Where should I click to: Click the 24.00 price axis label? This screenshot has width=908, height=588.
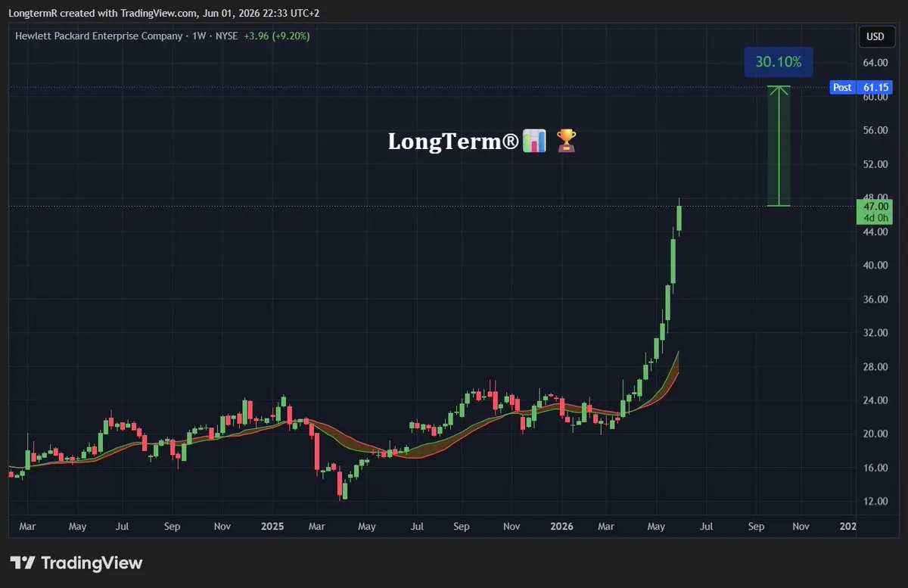click(875, 400)
